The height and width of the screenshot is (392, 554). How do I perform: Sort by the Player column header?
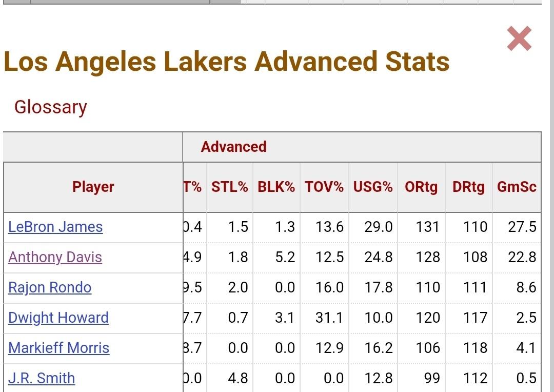[x=93, y=187]
